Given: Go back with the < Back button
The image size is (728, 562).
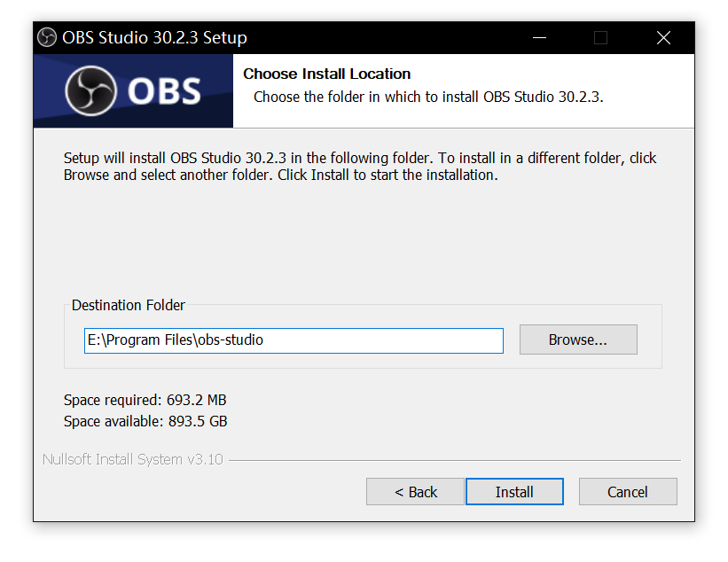Looking at the screenshot, I should coord(415,491).
